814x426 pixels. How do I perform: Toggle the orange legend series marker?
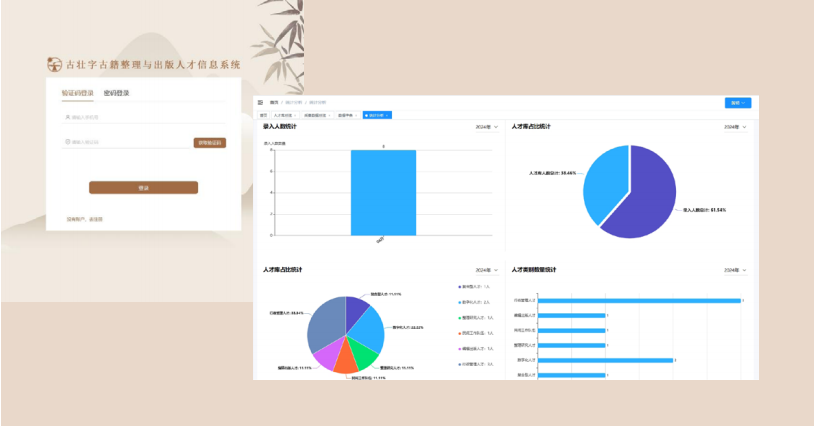pos(460,332)
